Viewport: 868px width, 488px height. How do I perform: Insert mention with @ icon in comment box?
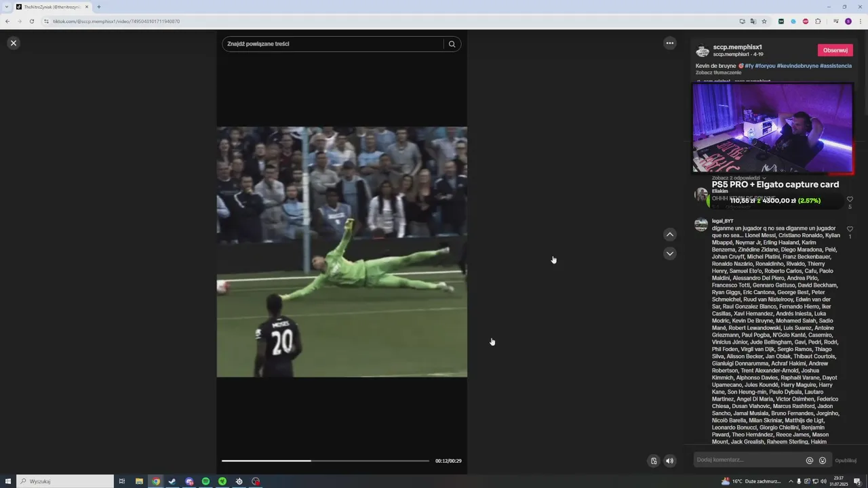[x=810, y=460]
